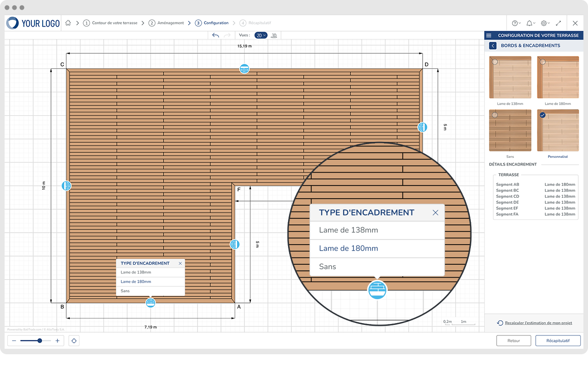Open the hamburger menu in configuration panel
The width and height of the screenshot is (588, 374).
[x=489, y=35]
